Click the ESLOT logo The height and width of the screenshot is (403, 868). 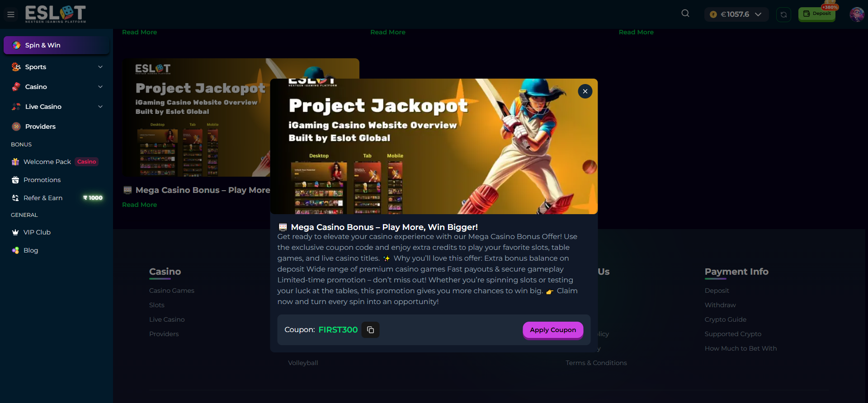(55, 14)
